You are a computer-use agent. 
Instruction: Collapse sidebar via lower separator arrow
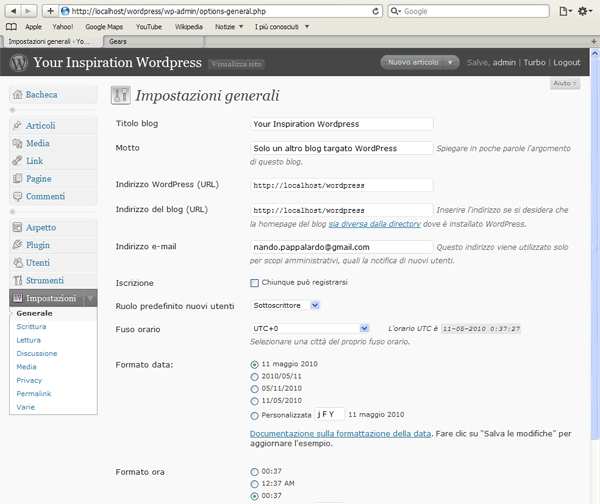pyautogui.click(x=12, y=212)
